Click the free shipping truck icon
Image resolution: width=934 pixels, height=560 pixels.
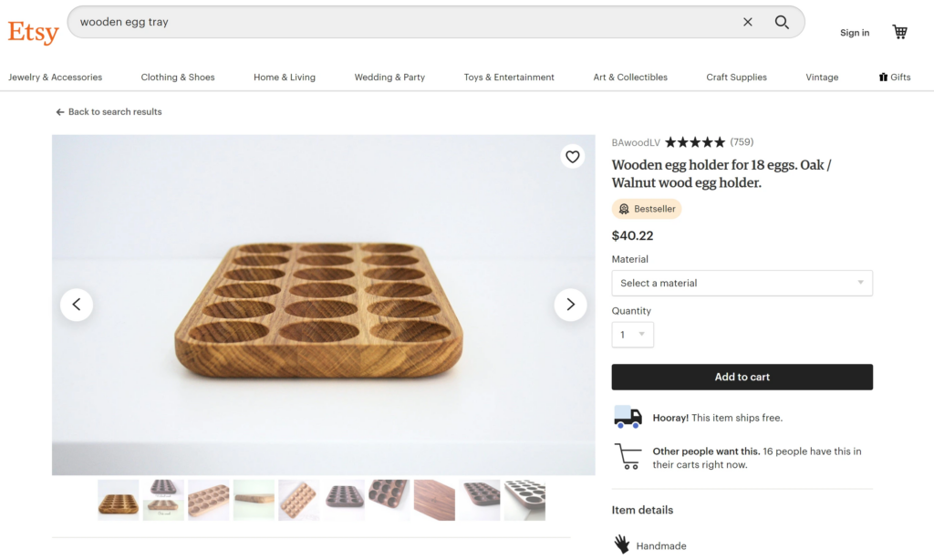tap(627, 416)
